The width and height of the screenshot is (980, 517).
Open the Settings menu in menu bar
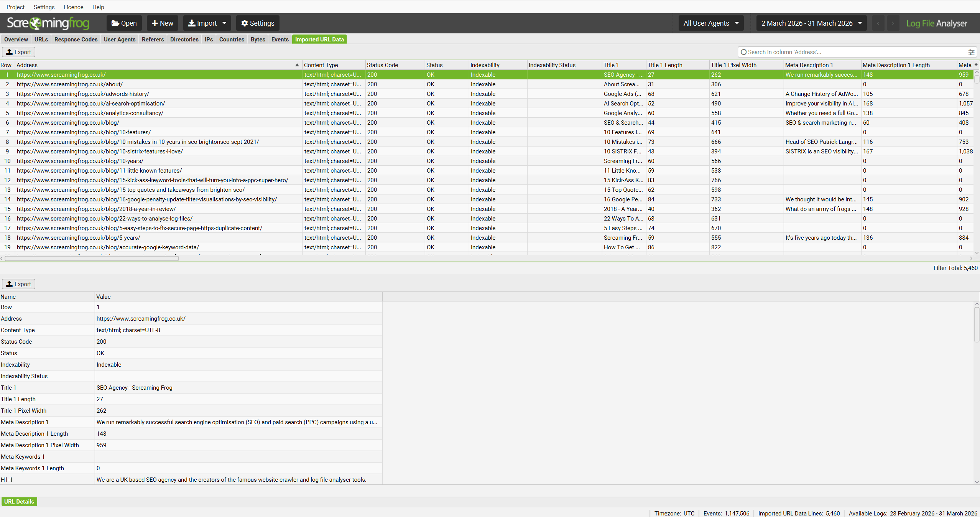(44, 7)
